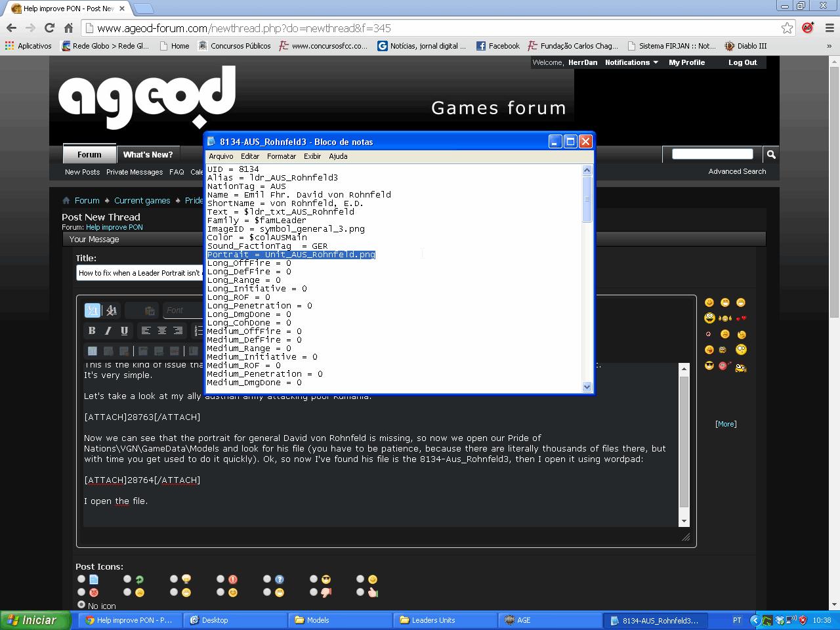Click the Log Out link
The image size is (840, 630).
[x=742, y=62]
